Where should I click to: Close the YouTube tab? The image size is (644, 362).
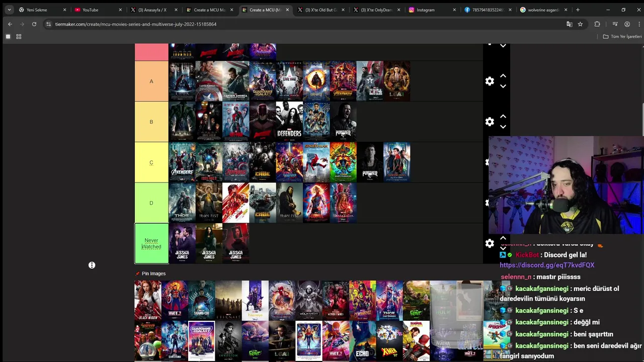pos(120,10)
